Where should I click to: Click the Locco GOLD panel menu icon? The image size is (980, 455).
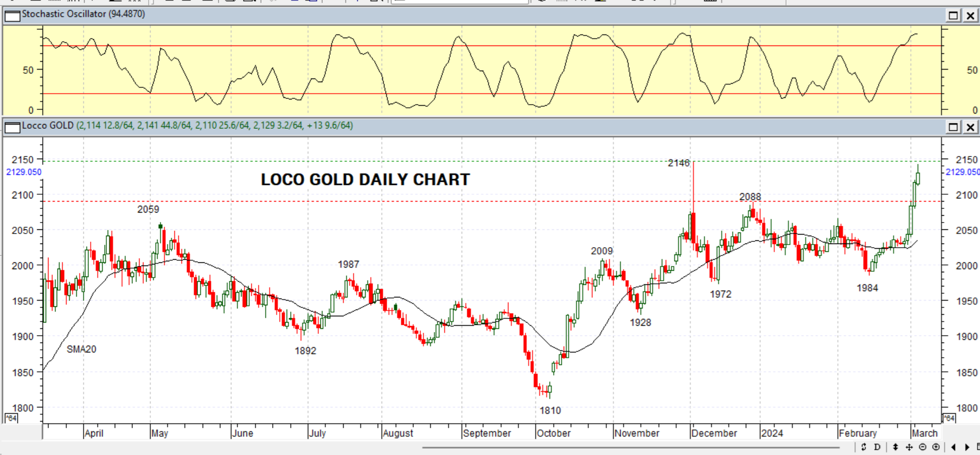tap(12, 127)
